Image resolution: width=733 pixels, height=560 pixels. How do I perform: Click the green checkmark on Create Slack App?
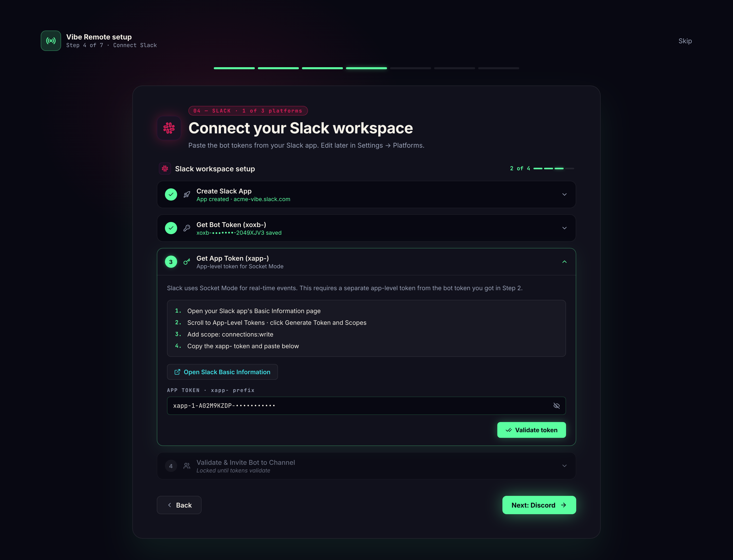[171, 194]
